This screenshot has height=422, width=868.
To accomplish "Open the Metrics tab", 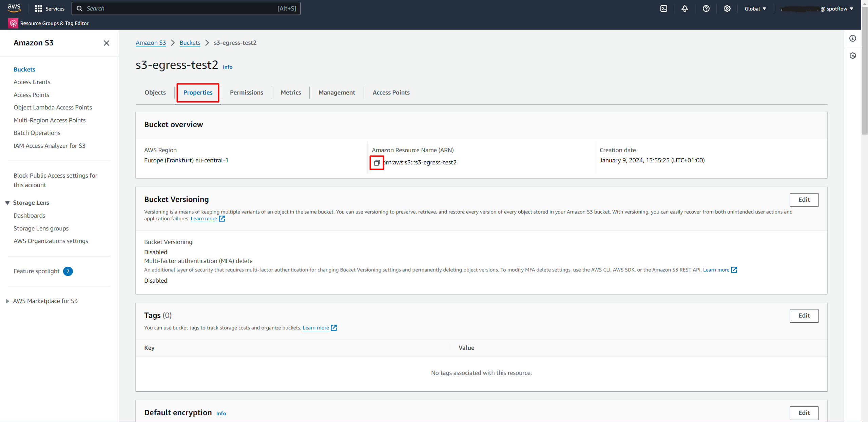I will [291, 93].
